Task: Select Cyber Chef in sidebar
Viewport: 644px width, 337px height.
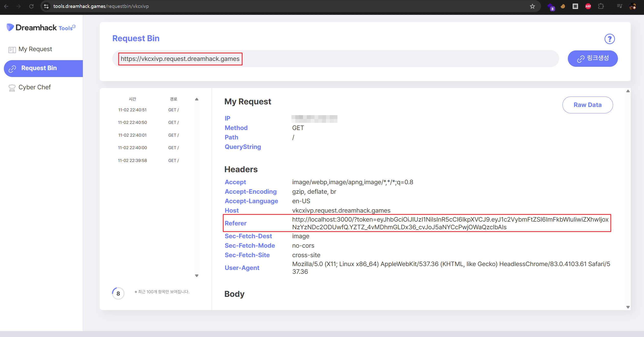Action: pos(35,87)
